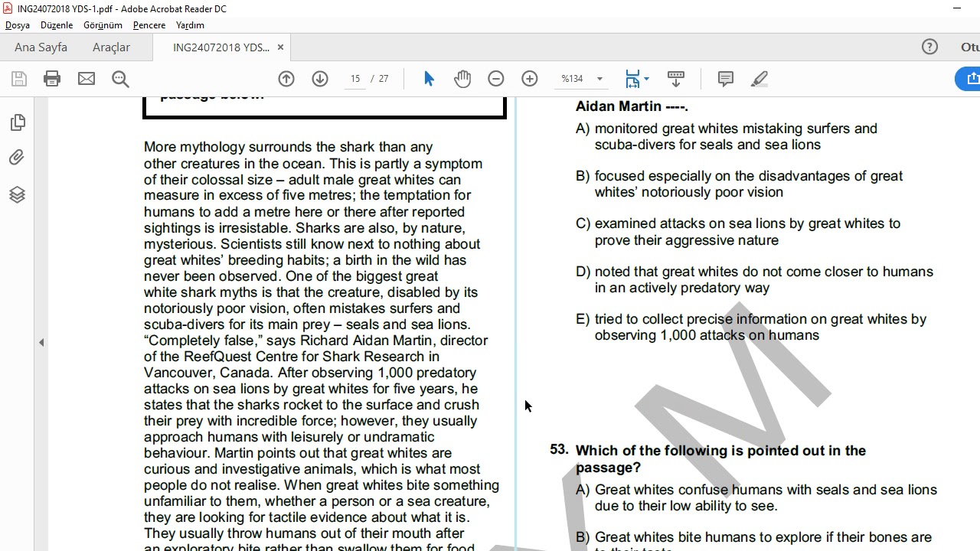980x551 pixels.
Task: Click the Oturum sign-in link
Action: (970, 47)
